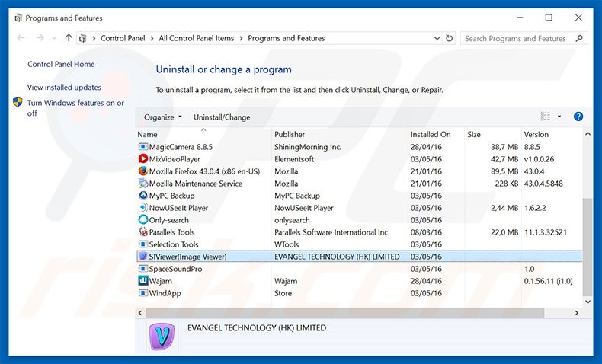
Task: Click All Control Panel Items breadcrumb
Action: click(196, 38)
